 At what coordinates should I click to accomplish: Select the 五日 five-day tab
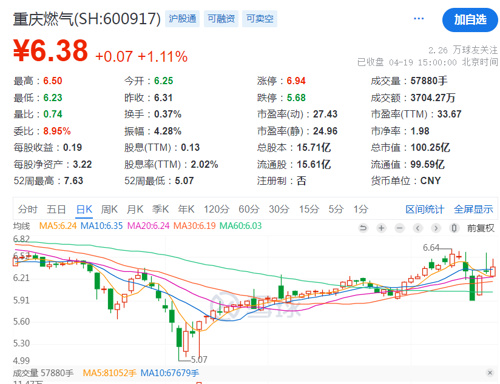pyautogui.click(x=56, y=209)
